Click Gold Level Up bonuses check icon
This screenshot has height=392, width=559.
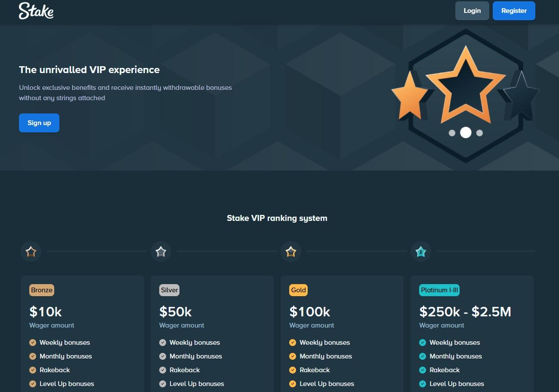293,384
